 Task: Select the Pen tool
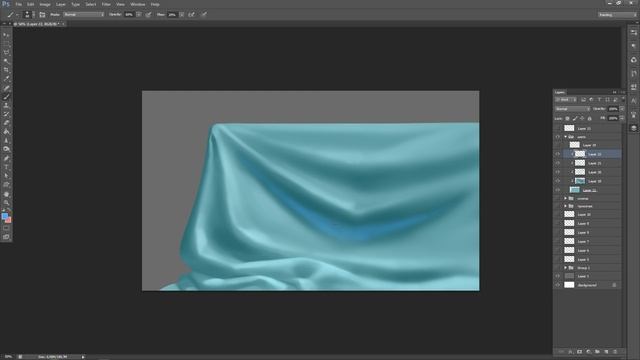pyautogui.click(x=6, y=158)
